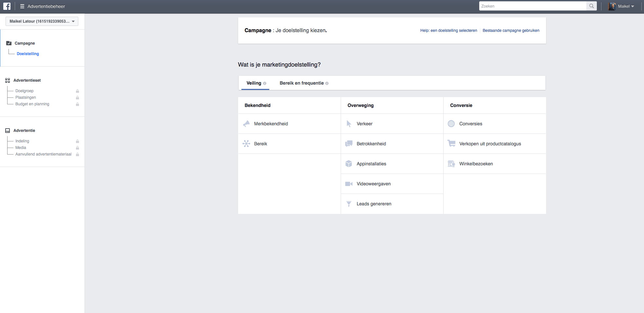Click the search magnifier button
The image size is (644, 313).
pyautogui.click(x=592, y=6)
